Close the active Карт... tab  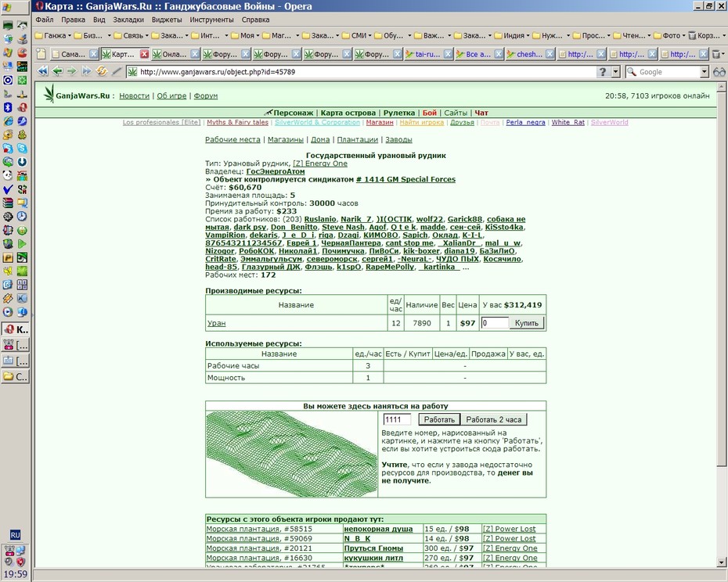[144, 54]
